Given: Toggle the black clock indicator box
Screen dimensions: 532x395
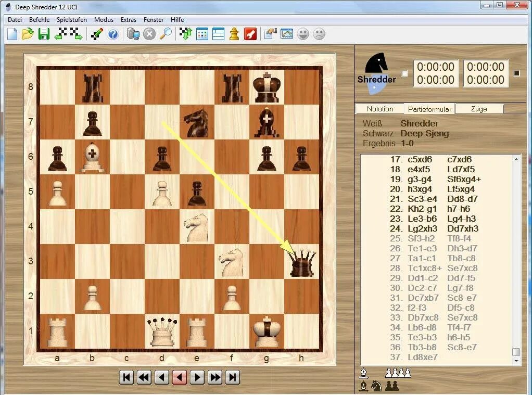Looking at the screenshot, I should (x=517, y=73).
